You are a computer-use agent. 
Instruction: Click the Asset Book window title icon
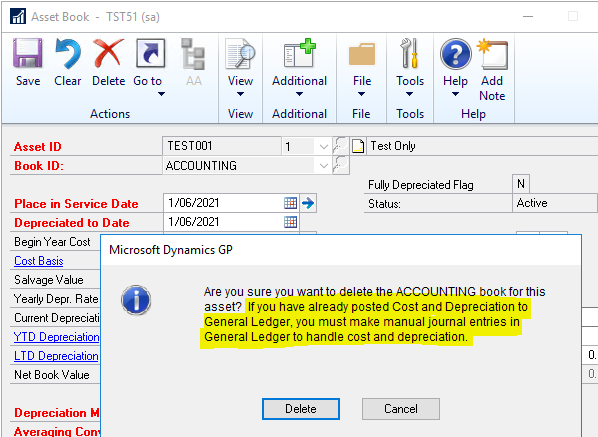pyautogui.click(x=18, y=16)
